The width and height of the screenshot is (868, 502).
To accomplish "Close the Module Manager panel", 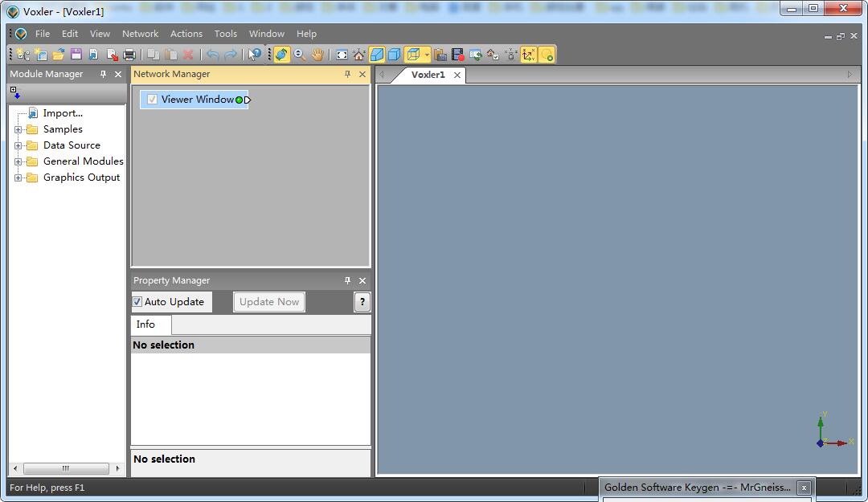I will pos(118,74).
